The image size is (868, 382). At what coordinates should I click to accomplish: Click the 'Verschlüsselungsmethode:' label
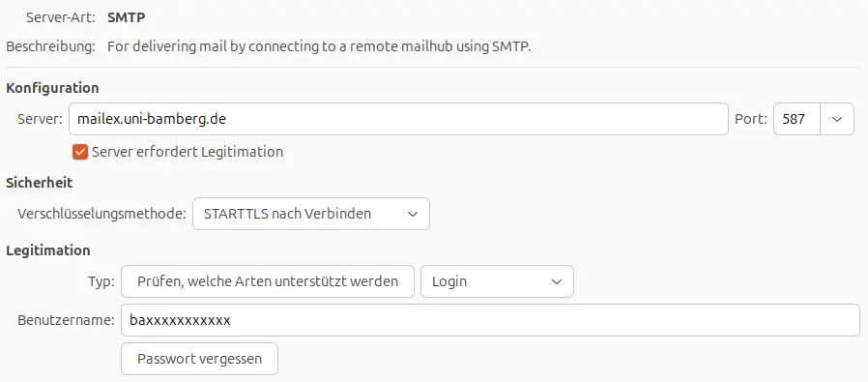101,214
